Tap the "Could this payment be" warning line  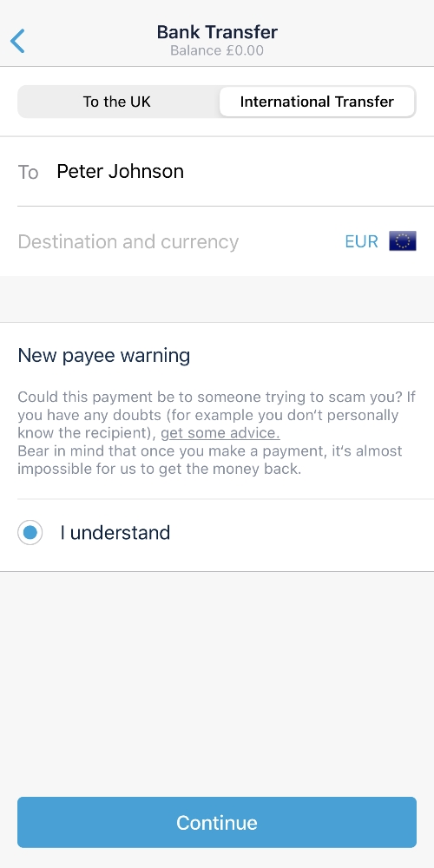(216, 398)
